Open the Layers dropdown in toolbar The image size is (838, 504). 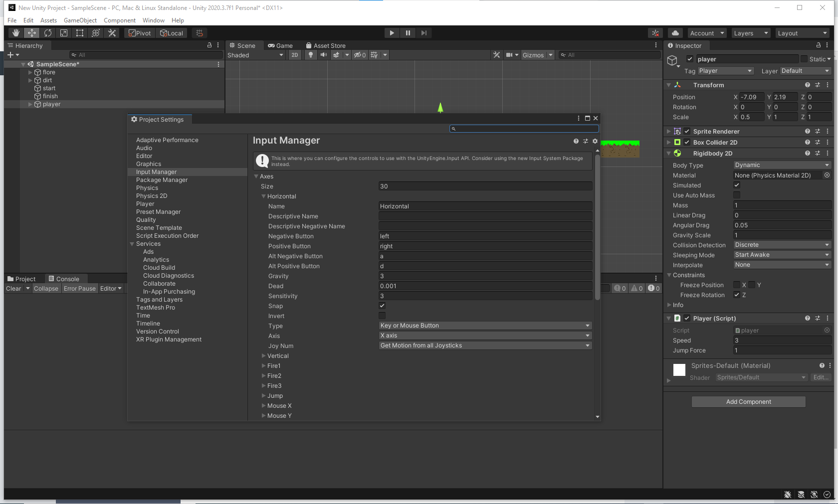pos(751,33)
